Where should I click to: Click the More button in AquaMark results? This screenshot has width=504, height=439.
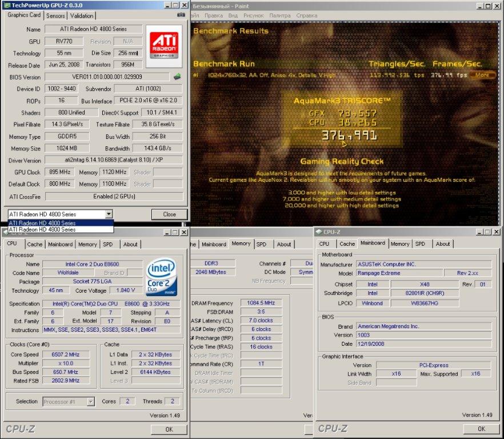(x=482, y=75)
